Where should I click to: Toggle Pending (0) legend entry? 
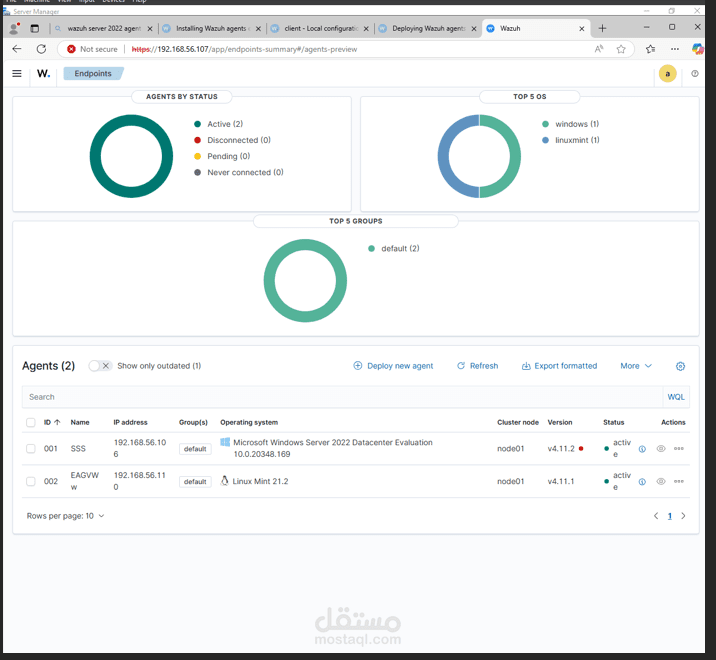pos(222,156)
